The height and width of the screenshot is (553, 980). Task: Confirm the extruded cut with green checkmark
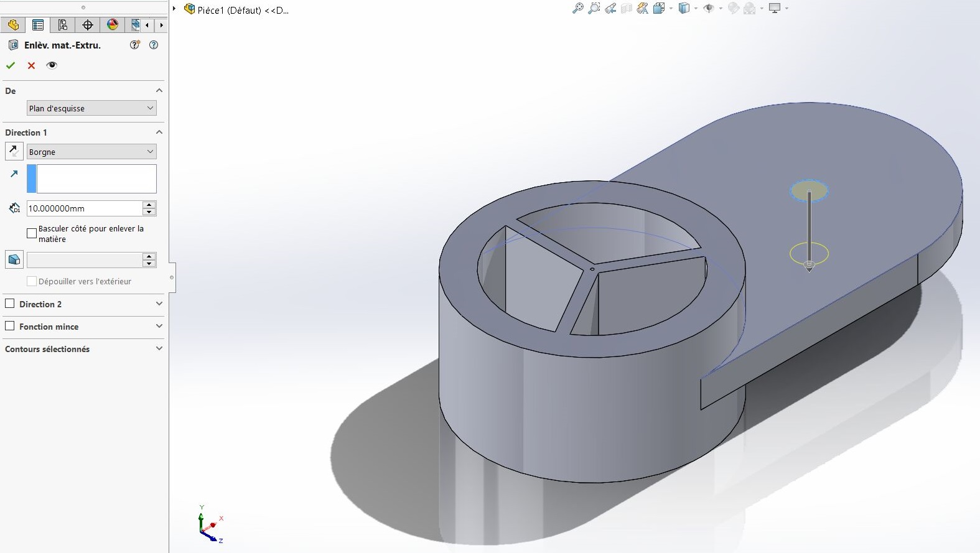11,65
